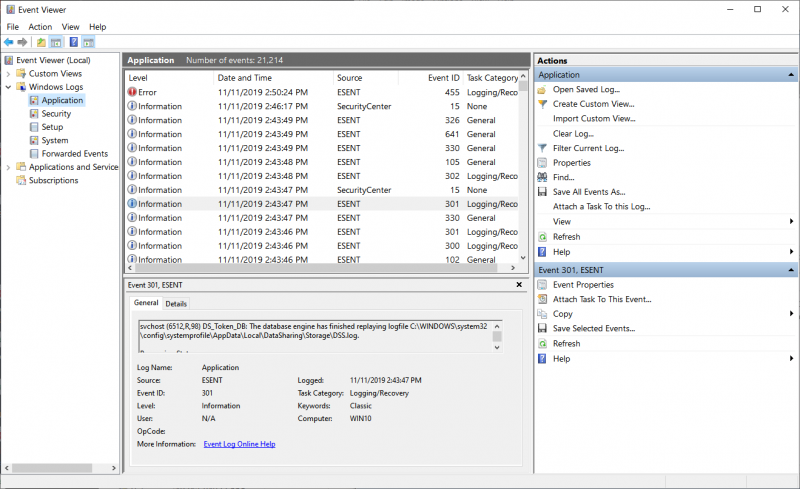Click the Help icon under Event 301 actions
Image resolution: width=800 pixels, height=489 pixels.
542,359
